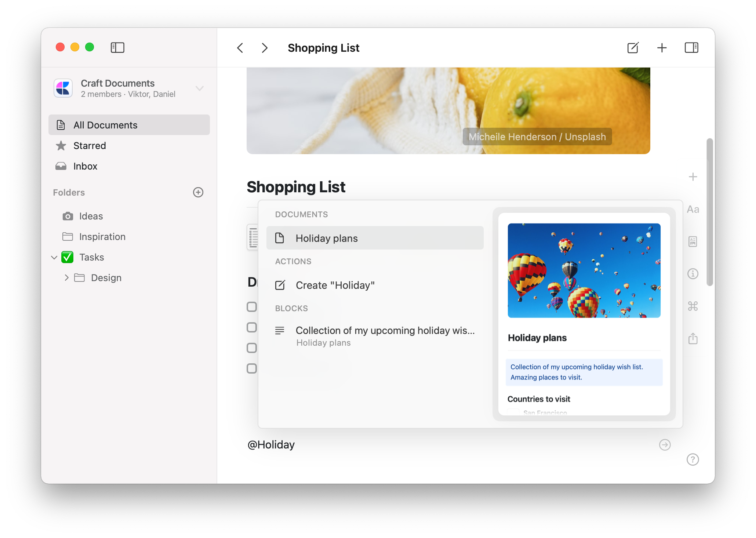Screen dimensions: 756x538
Task: Check the second shopping list item
Action: click(251, 327)
